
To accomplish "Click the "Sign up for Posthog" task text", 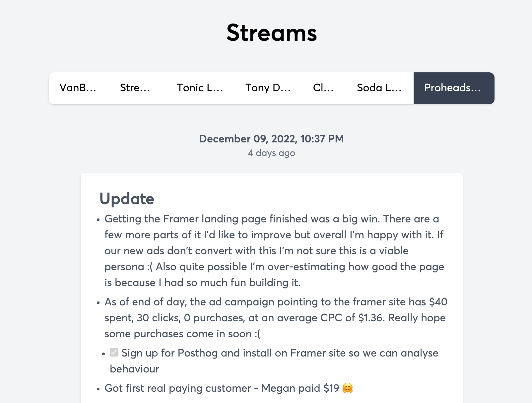I will [x=280, y=353].
